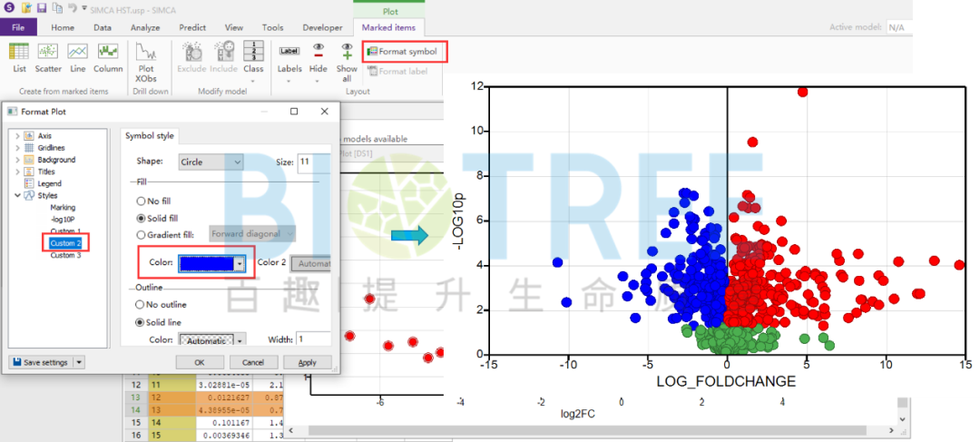Click the save icon in quick access toolbar
The width and height of the screenshot is (980, 442).
click(x=41, y=8)
